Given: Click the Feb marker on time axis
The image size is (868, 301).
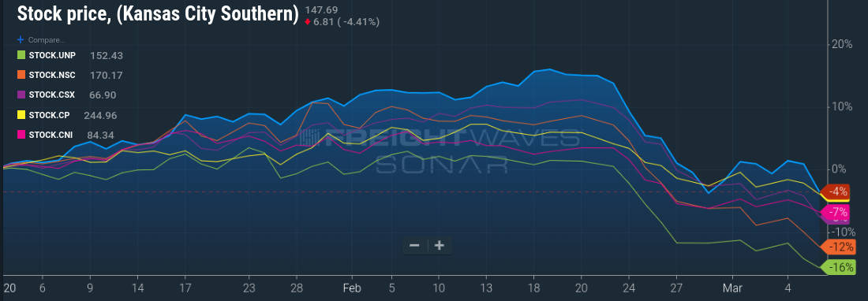Looking at the screenshot, I should tap(351, 288).
